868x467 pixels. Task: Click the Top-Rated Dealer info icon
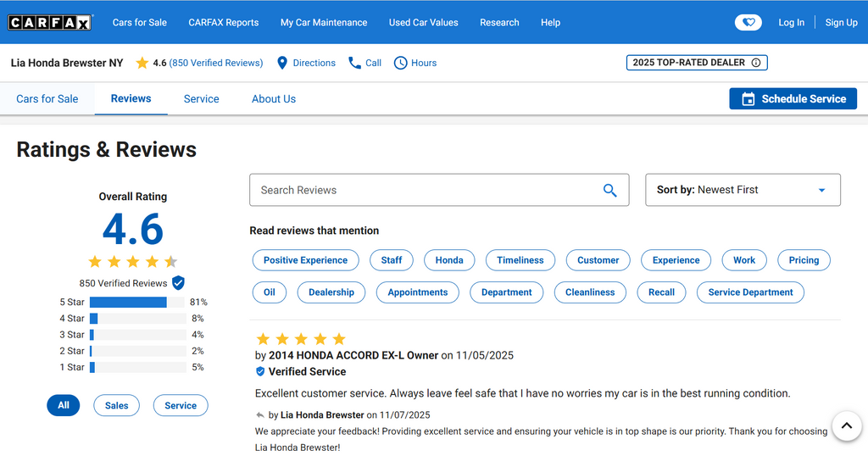(x=756, y=63)
